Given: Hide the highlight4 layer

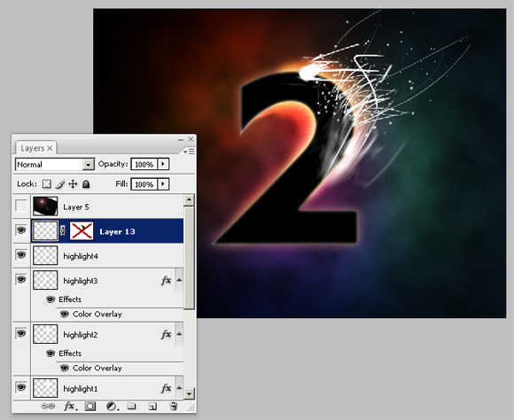Looking at the screenshot, I should pos(21,255).
